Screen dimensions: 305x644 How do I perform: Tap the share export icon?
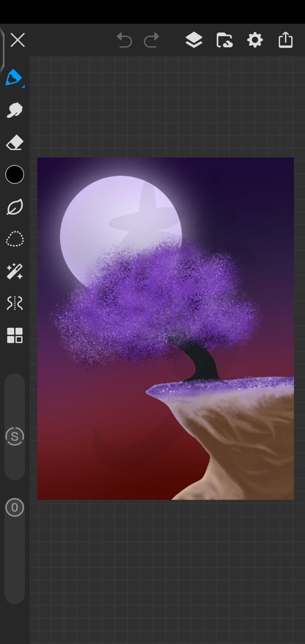pos(285,40)
